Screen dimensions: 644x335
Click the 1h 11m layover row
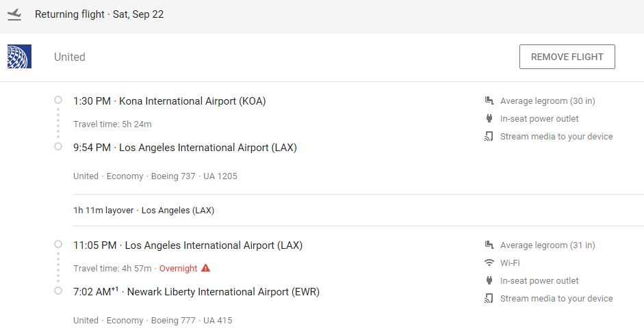(x=144, y=211)
